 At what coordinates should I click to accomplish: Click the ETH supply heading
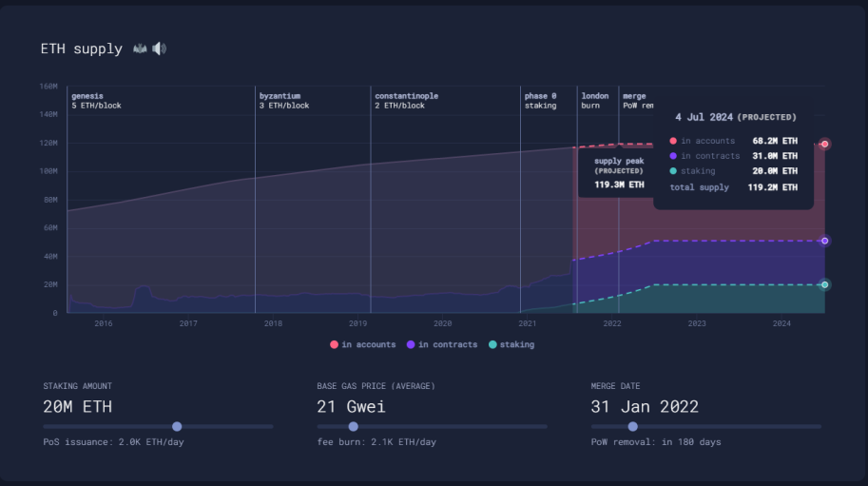[82, 49]
